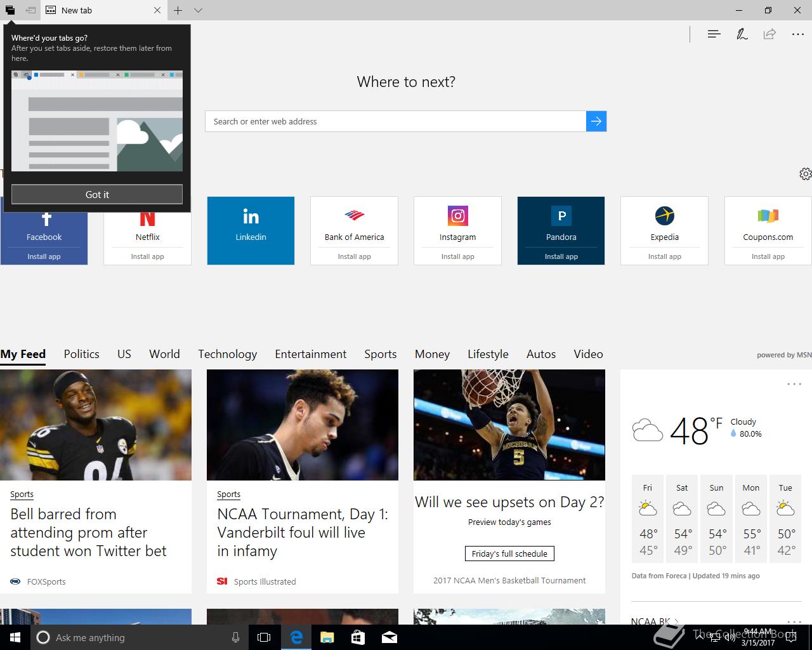812x650 pixels.
Task: Switch to the Sports tab
Action: (380, 354)
